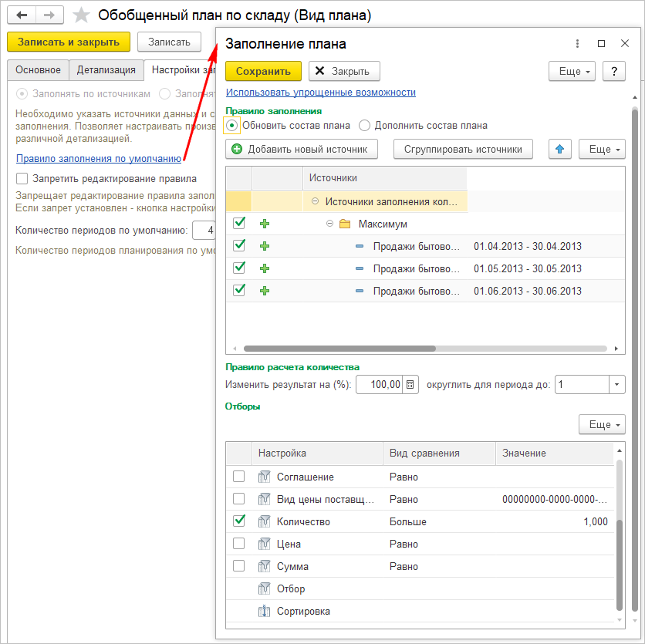645x644 pixels.
Task: Uncheck the Количество filter checkbox
Action: 239,521
